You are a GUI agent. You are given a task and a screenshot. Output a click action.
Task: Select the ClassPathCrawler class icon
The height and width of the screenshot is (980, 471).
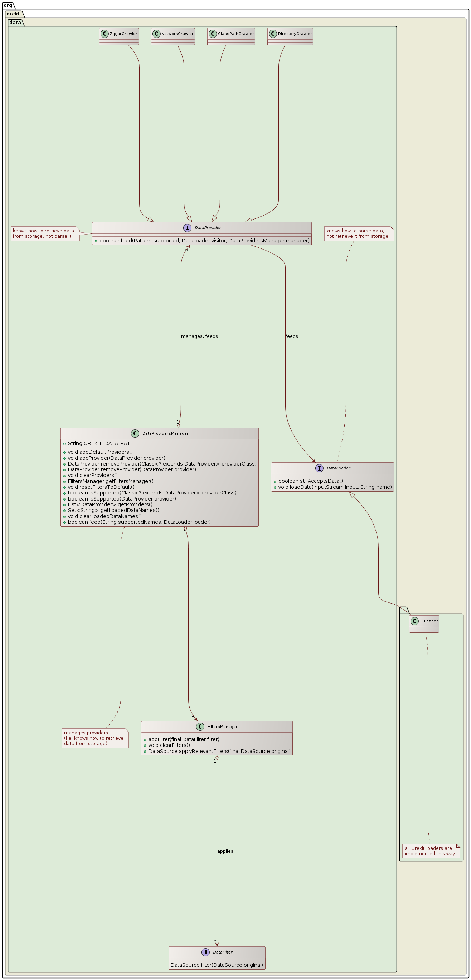click(213, 34)
